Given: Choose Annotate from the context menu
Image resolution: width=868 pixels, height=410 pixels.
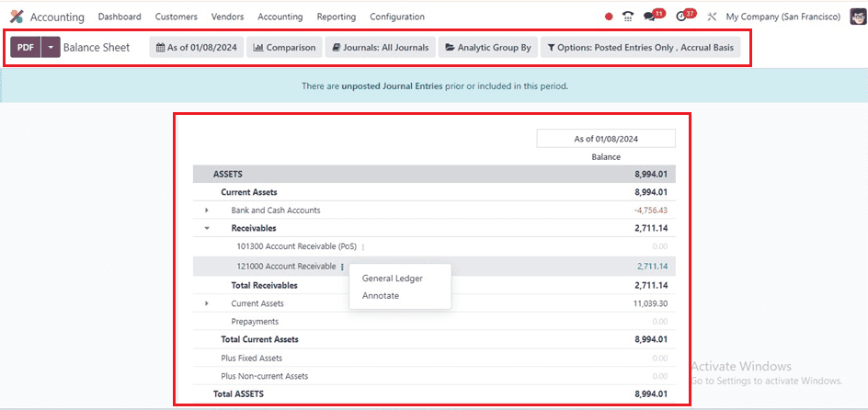Looking at the screenshot, I should pyautogui.click(x=381, y=296).
